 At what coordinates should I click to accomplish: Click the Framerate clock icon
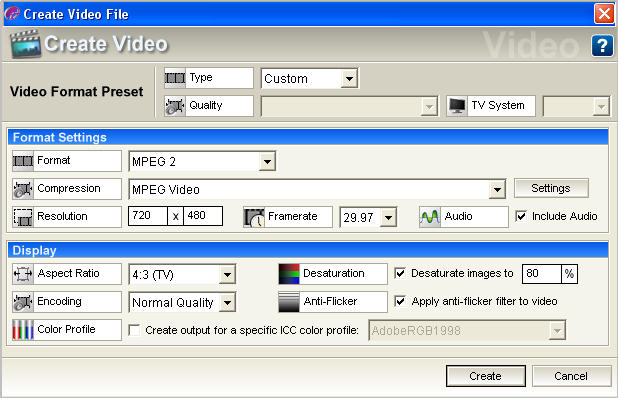254,217
